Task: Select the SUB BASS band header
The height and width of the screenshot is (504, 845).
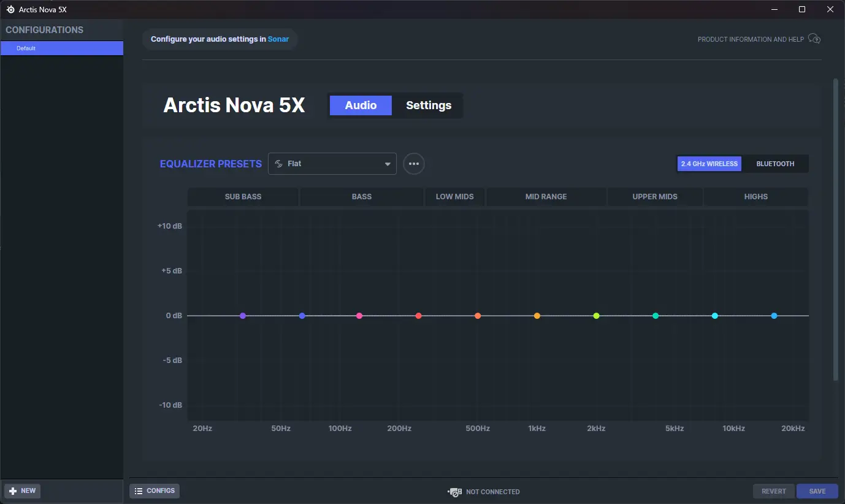Action: point(243,197)
